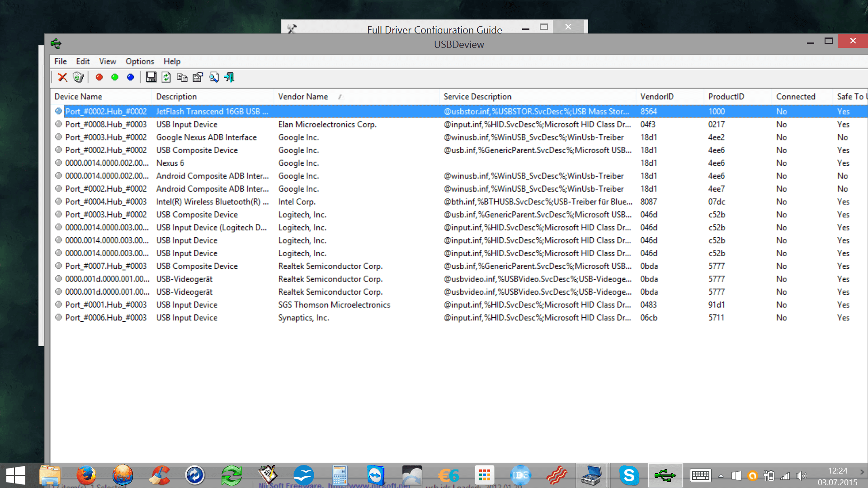Maximize the Full Driver Configuration Guide window
This screenshot has height=488, width=868.
pyautogui.click(x=544, y=27)
